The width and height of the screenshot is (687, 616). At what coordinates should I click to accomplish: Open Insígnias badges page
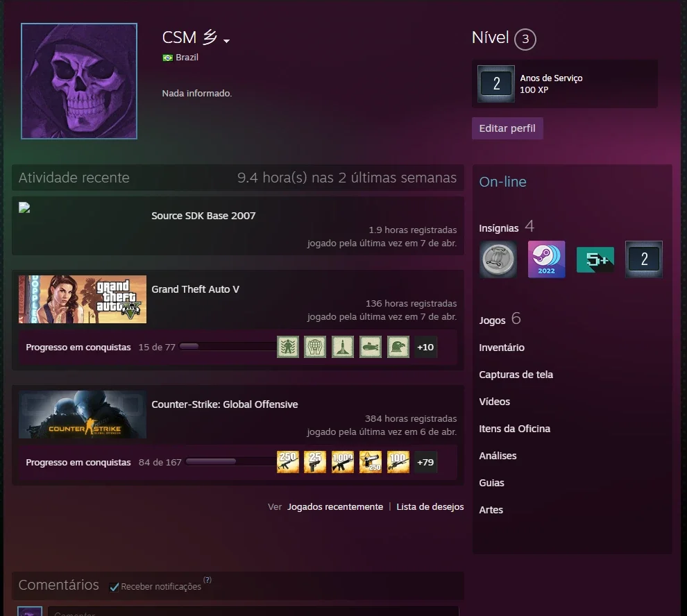[499, 228]
